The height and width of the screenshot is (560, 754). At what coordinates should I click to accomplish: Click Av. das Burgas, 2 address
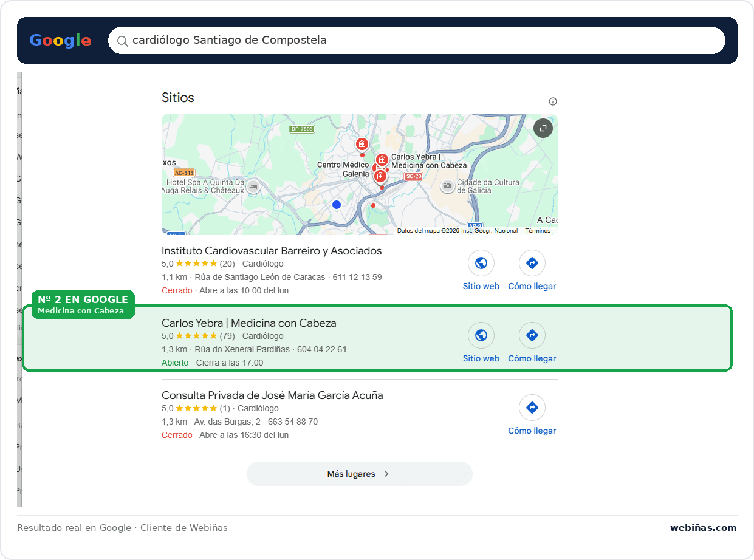coord(227,422)
